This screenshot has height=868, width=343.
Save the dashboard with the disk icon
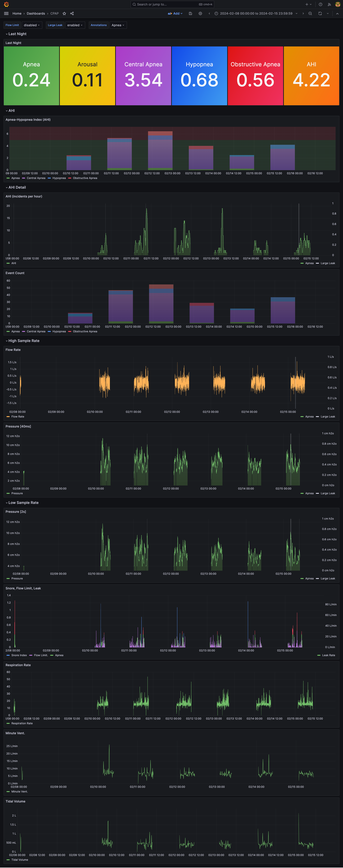coord(190,13)
